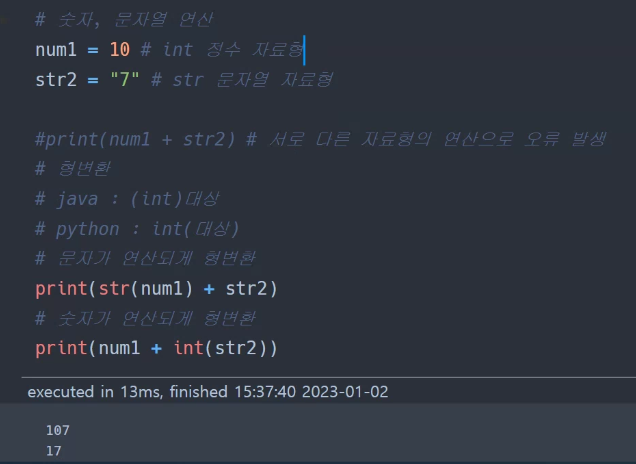636x464 pixels.
Task: Click the '# 문자가 연산되게 형변환' comment
Action: pyautogui.click(x=146, y=258)
